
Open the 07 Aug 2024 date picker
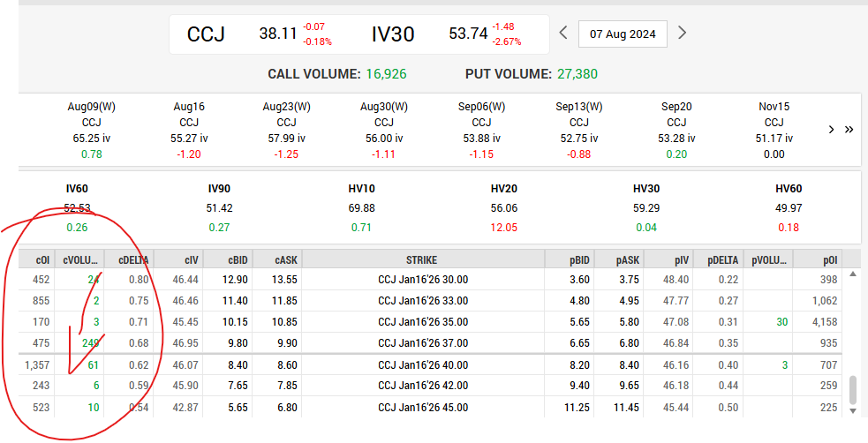[x=623, y=34]
